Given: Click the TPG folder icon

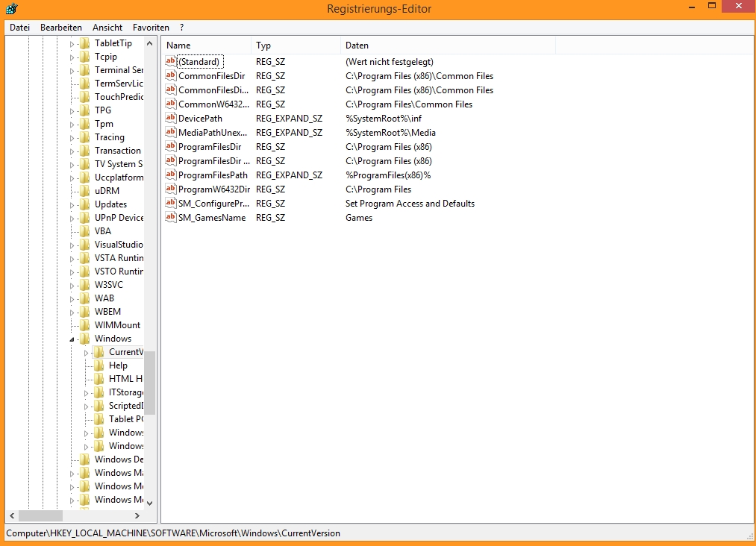Looking at the screenshot, I should pyautogui.click(x=85, y=110).
